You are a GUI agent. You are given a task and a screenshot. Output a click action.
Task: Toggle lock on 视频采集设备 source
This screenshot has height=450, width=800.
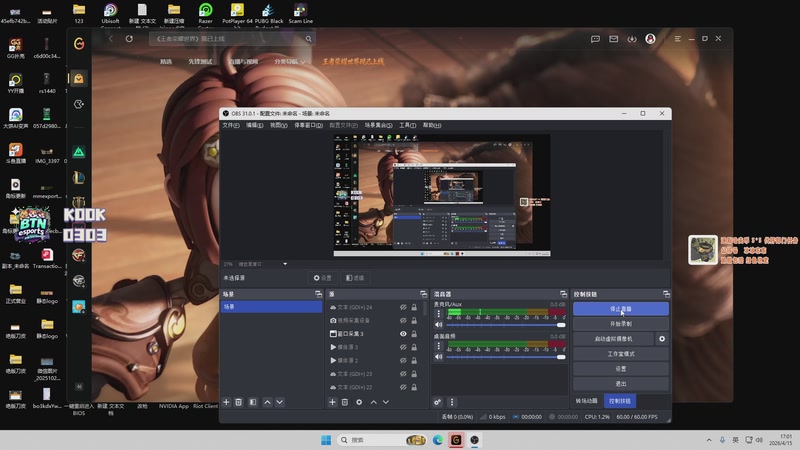click(x=414, y=320)
